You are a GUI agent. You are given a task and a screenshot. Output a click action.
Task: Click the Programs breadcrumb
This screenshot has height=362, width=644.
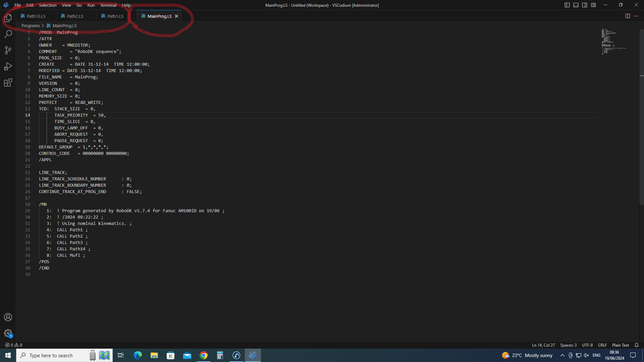click(x=31, y=25)
